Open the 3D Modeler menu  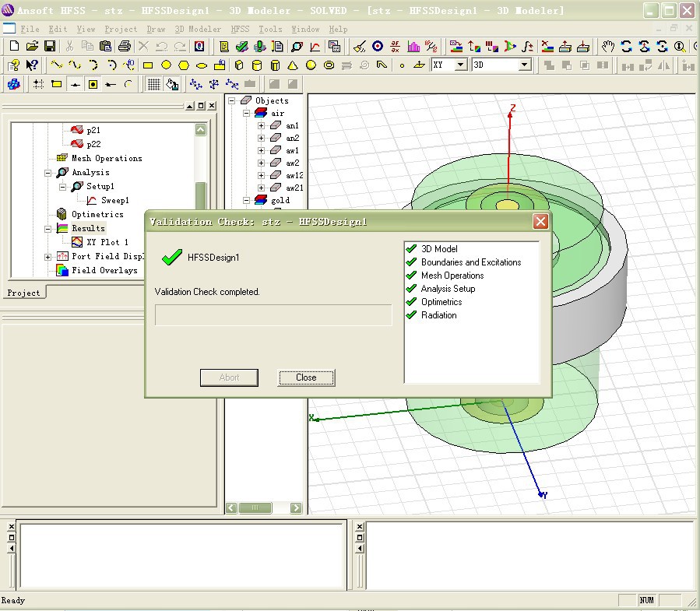tap(198, 29)
